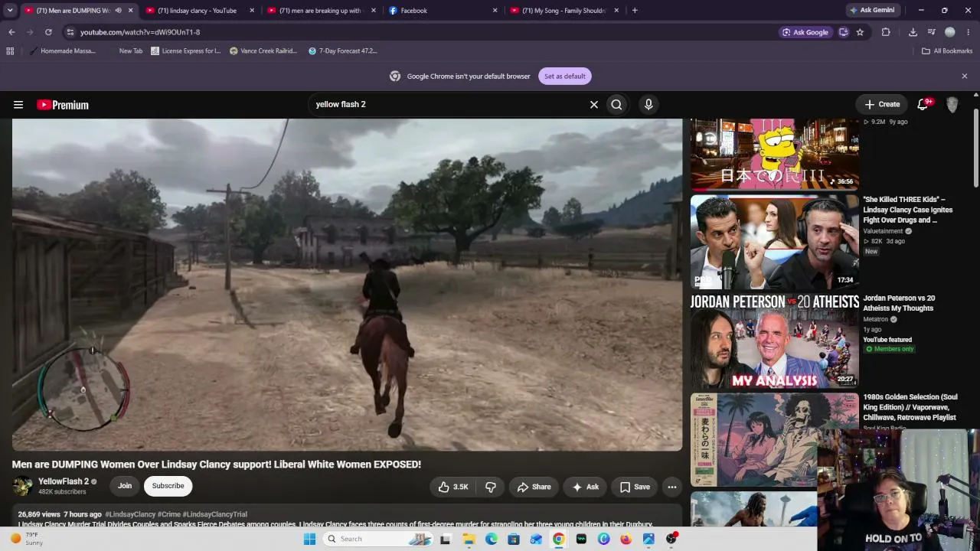Go back to the previous page
Viewport: 980px width, 551px height.
11,32
